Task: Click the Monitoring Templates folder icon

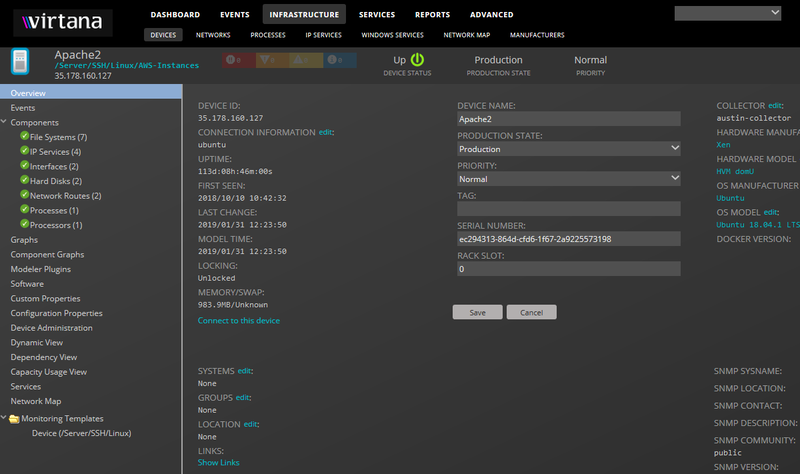Action: point(14,419)
